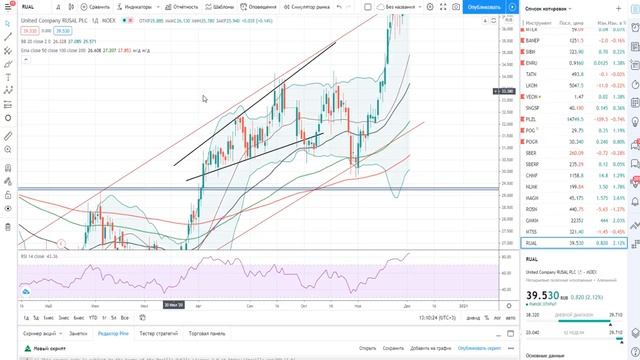Undo the last chart action
The image size is (640, 360).
point(339,7)
